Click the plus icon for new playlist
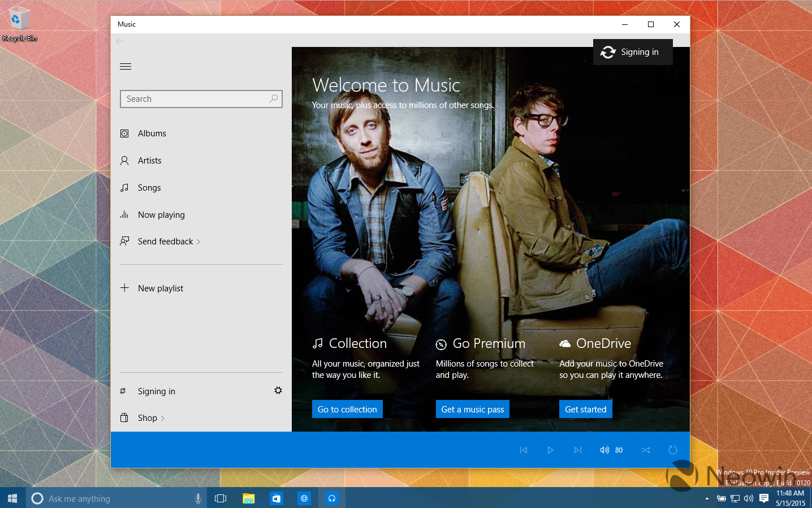This screenshot has height=508, width=812. (x=124, y=288)
